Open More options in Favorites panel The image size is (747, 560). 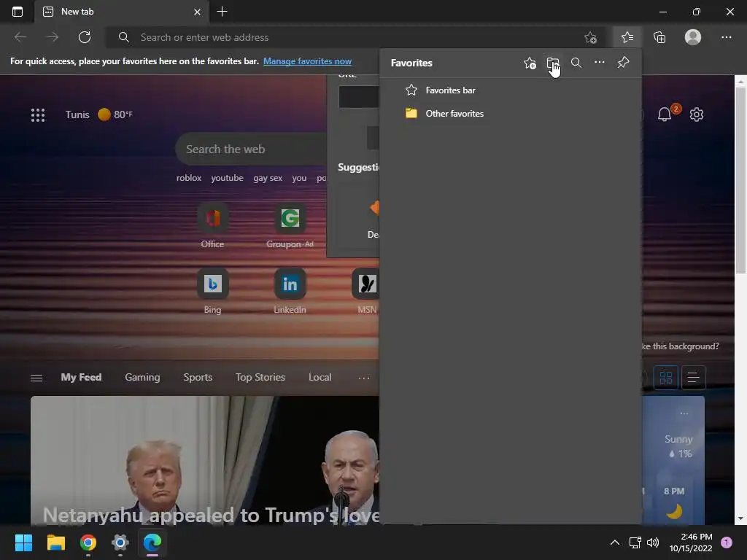tap(600, 63)
